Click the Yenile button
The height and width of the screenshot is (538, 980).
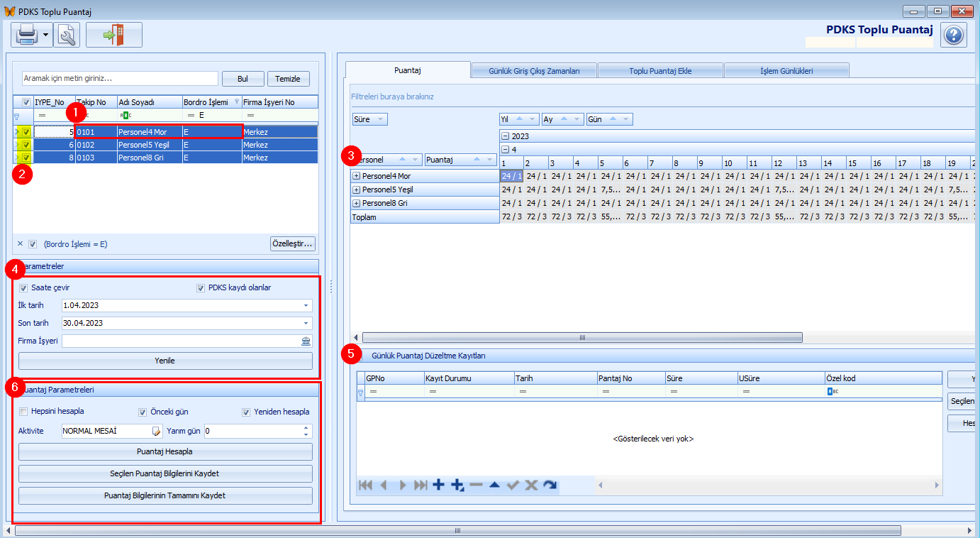tap(165, 361)
